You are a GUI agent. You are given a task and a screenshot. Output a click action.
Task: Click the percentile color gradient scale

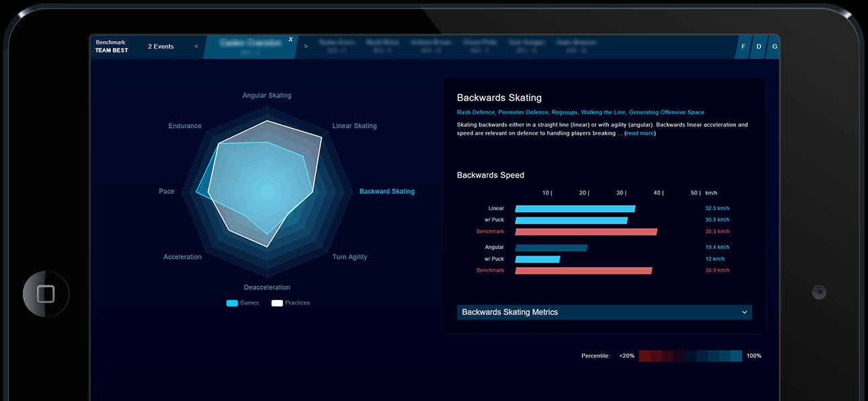[x=692, y=355]
